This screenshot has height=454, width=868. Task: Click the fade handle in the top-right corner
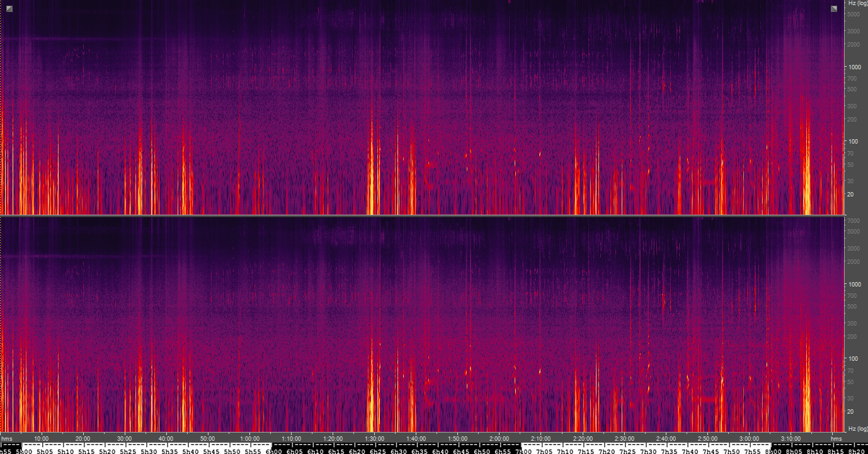point(834,8)
